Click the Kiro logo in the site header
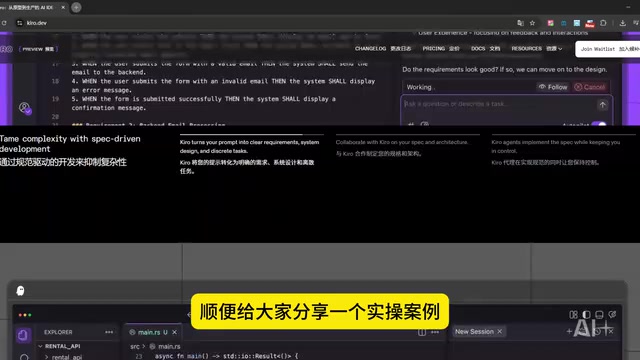 [6, 49]
